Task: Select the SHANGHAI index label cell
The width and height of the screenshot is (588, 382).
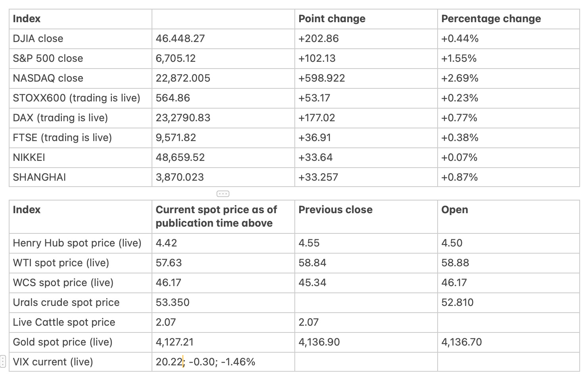Action: coord(81,177)
